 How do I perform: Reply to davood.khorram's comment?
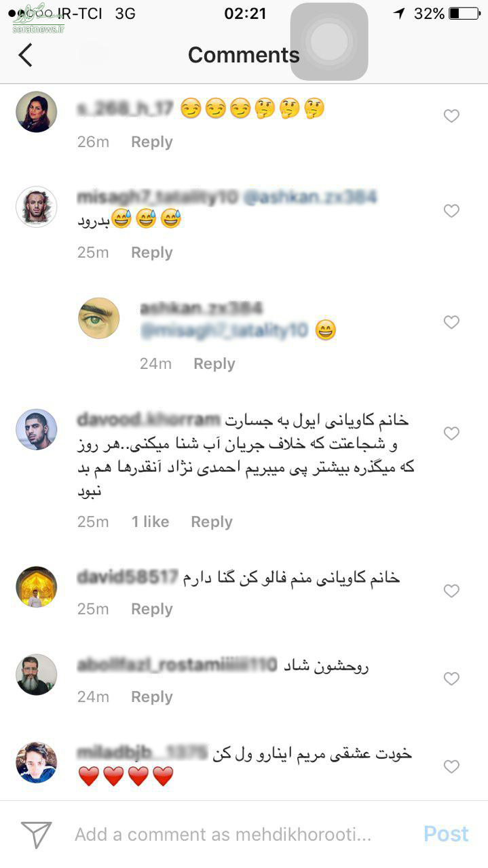pyautogui.click(x=212, y=521)
